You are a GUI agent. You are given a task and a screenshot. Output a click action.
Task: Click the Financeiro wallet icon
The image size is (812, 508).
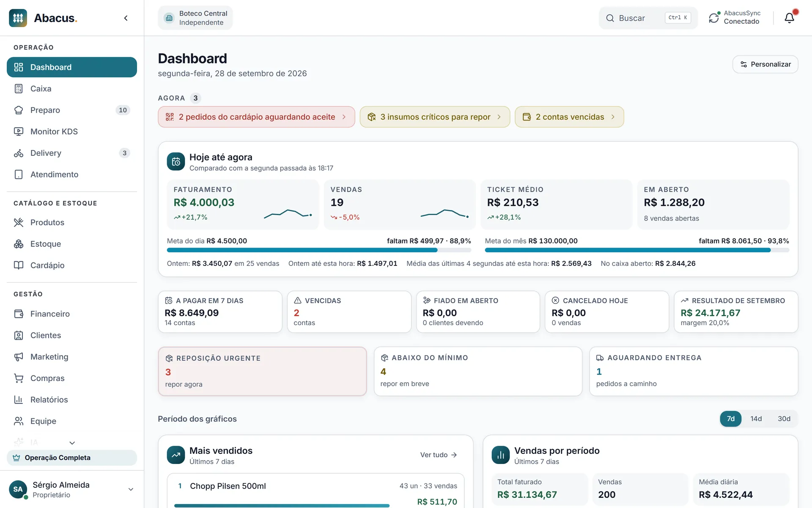(x=19, y=314)
